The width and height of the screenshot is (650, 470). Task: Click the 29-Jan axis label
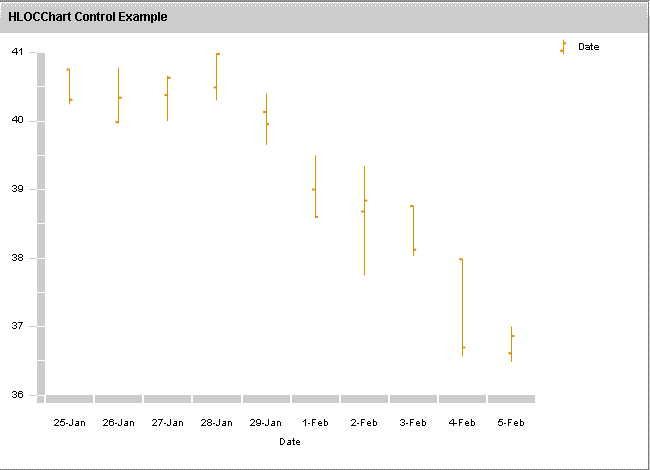pyautogui.click(x=266, y=423)
